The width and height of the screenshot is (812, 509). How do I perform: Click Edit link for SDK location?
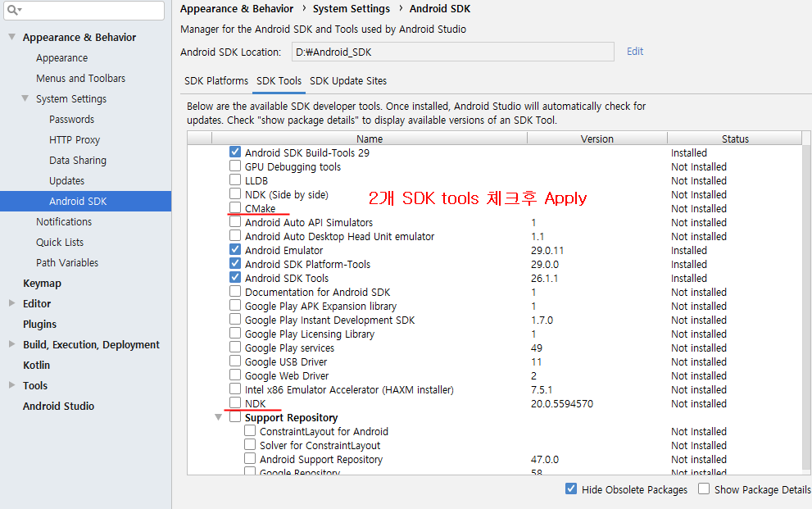point(635,52)
